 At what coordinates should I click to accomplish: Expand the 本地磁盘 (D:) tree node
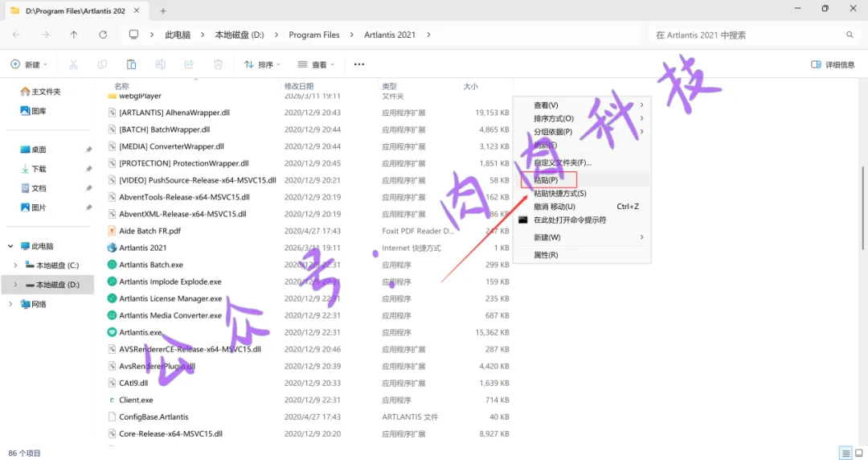click(15, 285)
